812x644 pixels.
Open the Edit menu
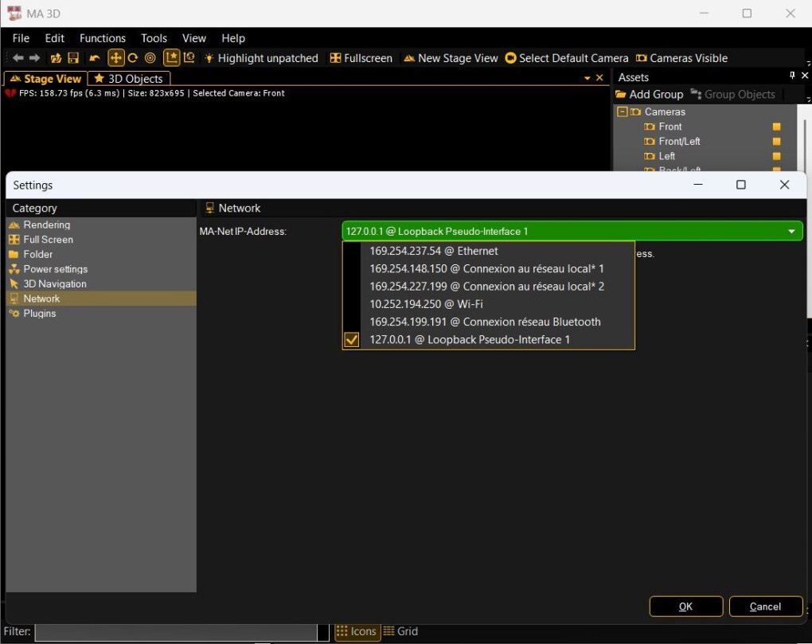(x=54, y=38)
